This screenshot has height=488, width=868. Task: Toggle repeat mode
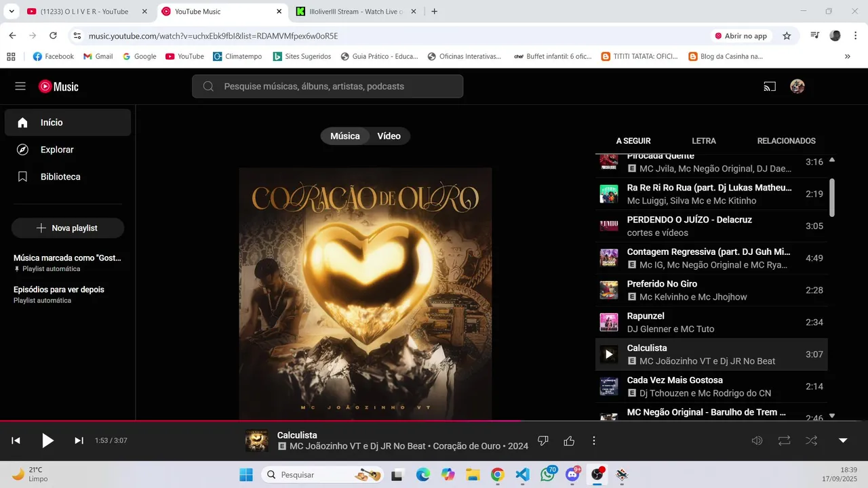[x=785, y=441]
